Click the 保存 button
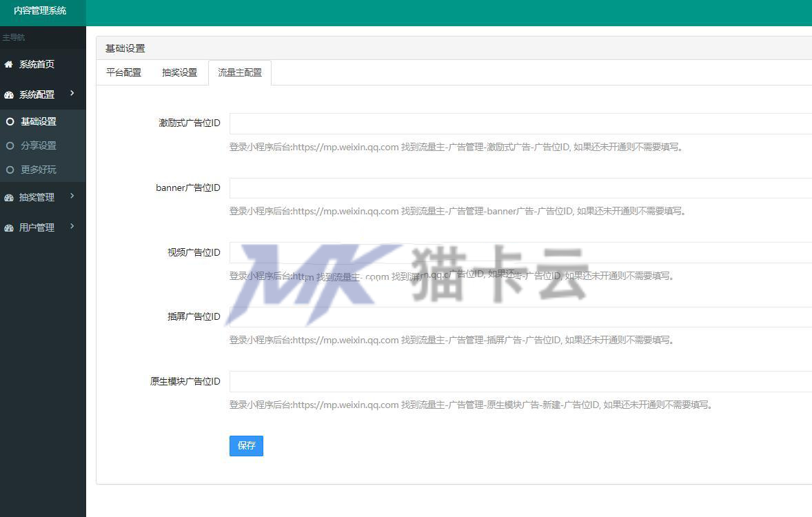Screen dimensions: 812x517 [247, 445]
